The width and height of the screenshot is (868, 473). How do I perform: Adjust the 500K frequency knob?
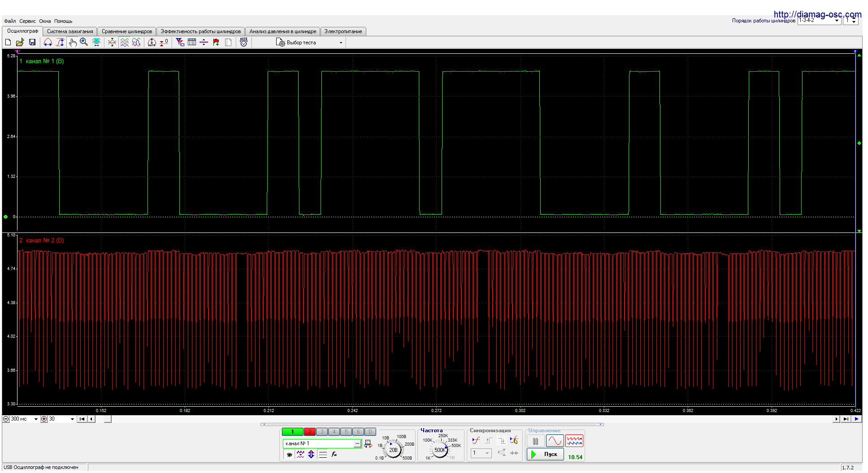pos(440,450)
